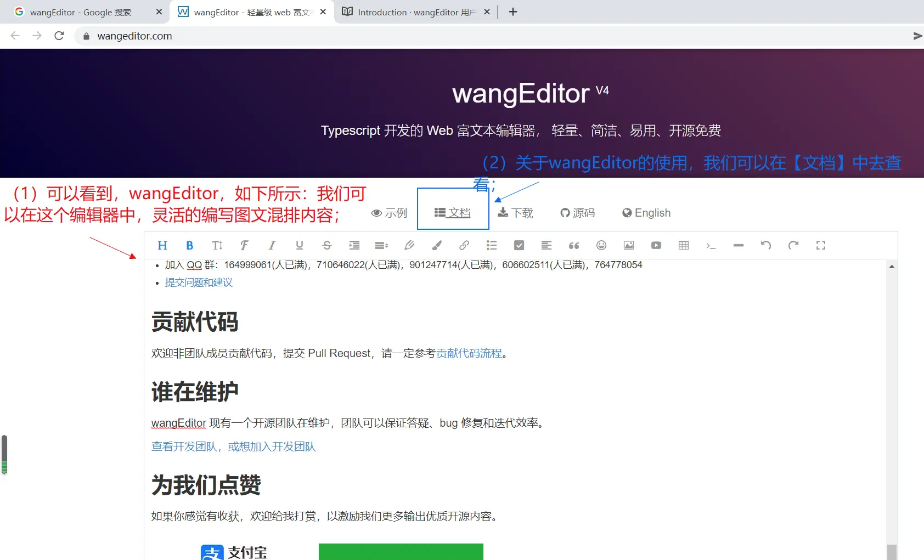Open the font family tool
The width and height of the screenshot is (924, 560).
[x=245, y=245]
